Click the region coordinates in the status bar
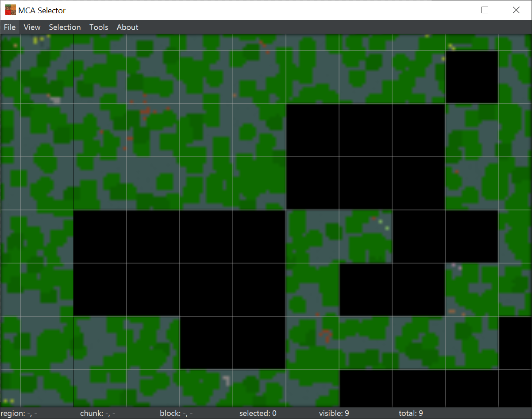The height and width of the screenshot is (419, 532). 19,413
